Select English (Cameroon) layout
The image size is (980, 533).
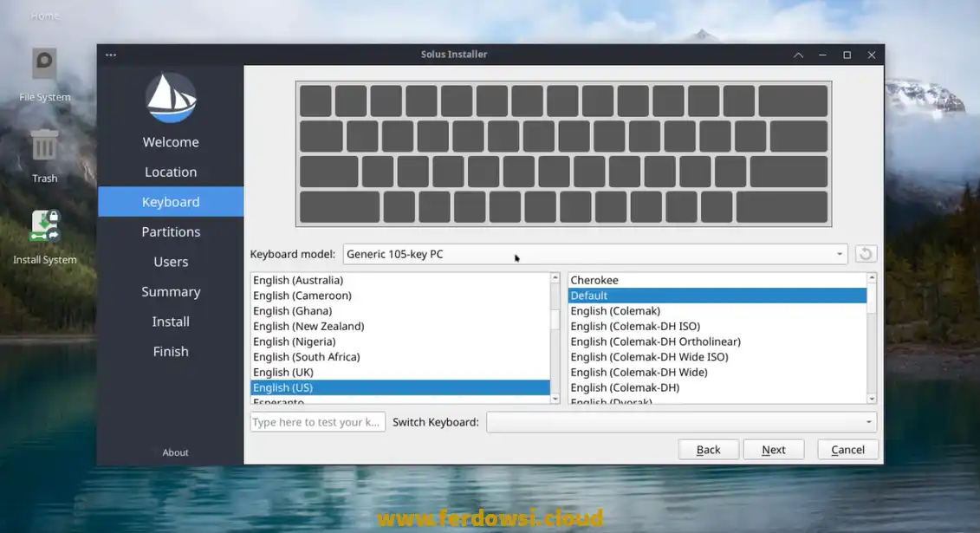pyautogui.click(x=400, y=296)
